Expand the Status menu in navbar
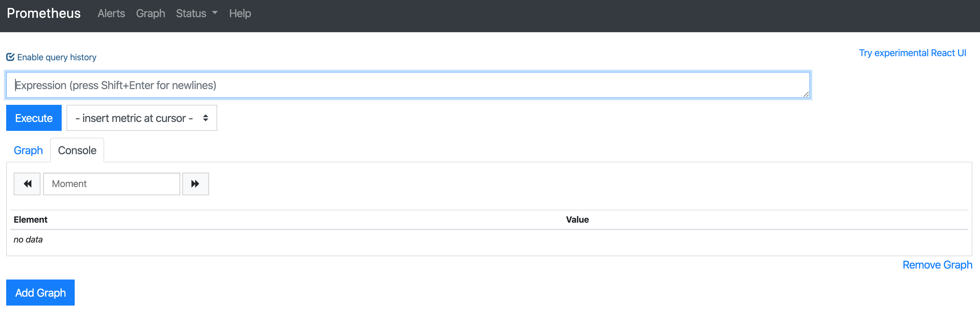The image size is (980, 322). coord(197,13)
